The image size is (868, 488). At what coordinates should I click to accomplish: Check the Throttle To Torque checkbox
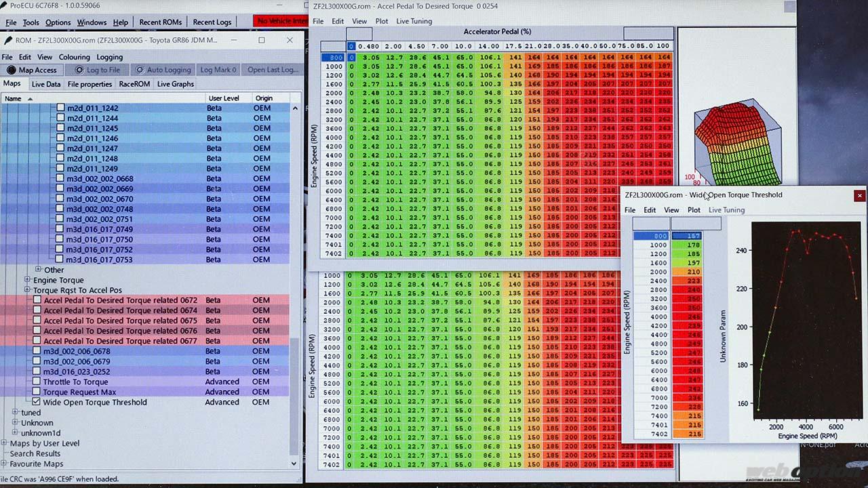click(37, 382)
